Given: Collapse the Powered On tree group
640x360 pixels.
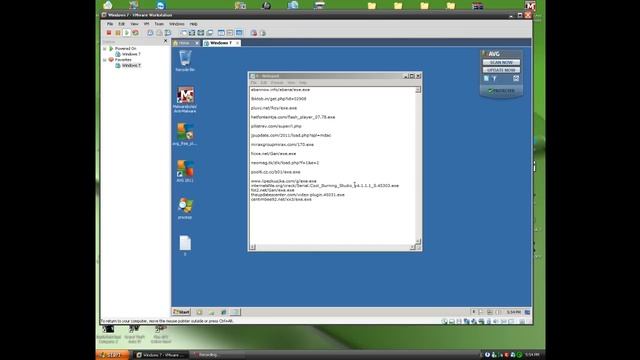Looking at the screenshot, I should click(104, 49).
